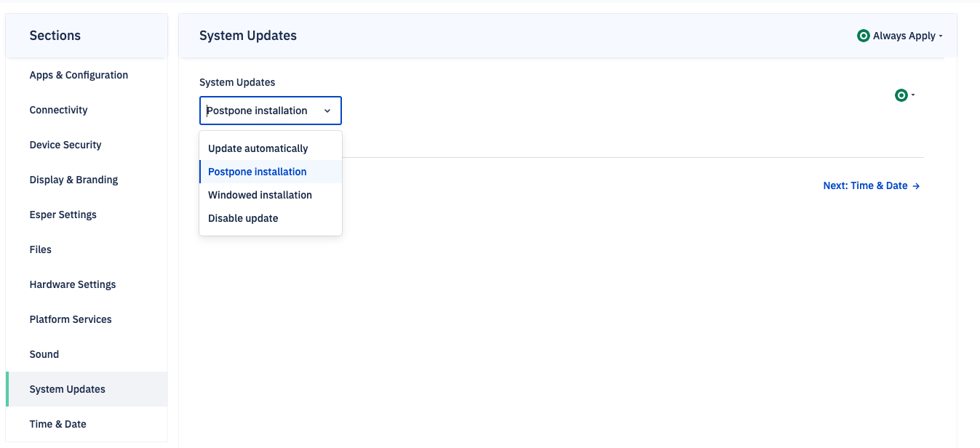This screenshot has width=980, height=448.
Task: Select Hardware Settings in the sidebar
Action: (x=87, y=284)
